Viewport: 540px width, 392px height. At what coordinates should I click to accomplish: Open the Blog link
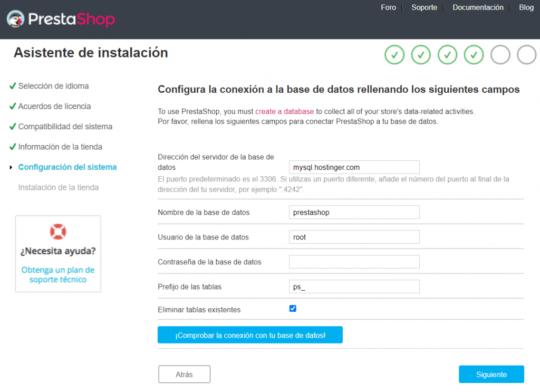pyautogui.click(x=526, y=7)
